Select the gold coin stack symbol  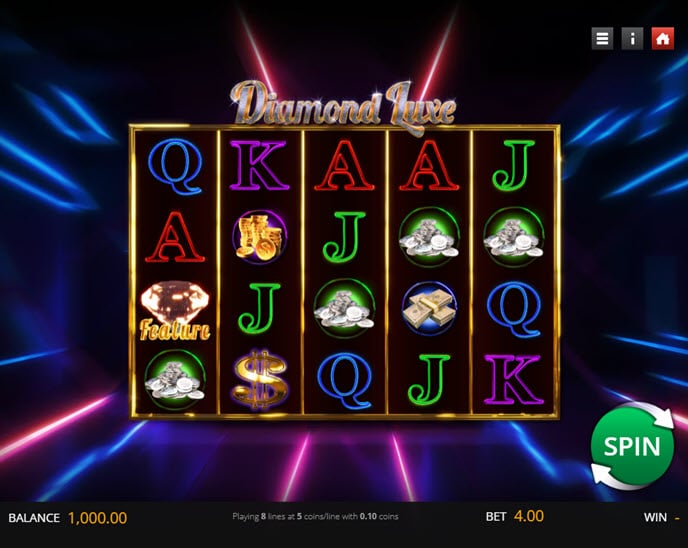pos(259,237)
